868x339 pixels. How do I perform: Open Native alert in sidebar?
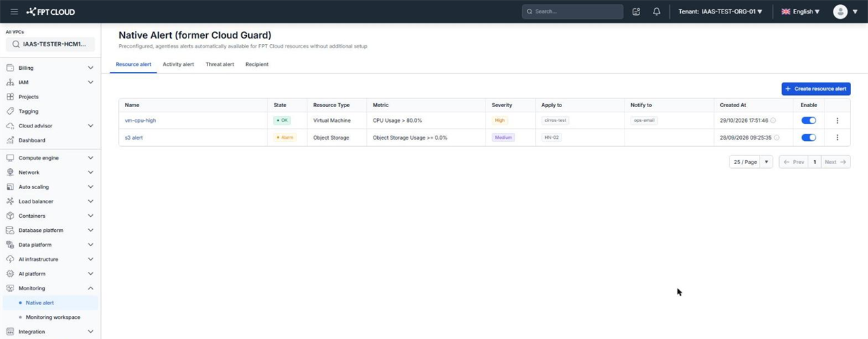(x=50, y=303)
